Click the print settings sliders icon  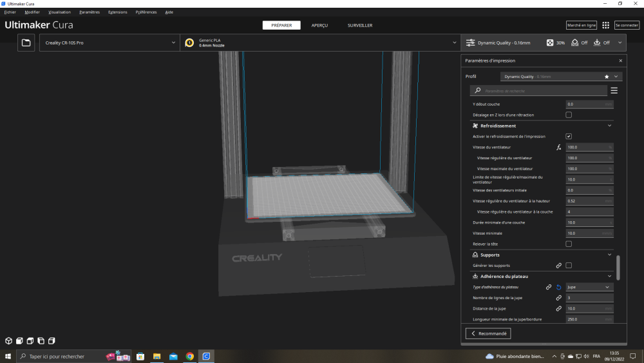[x=470, y=43]
